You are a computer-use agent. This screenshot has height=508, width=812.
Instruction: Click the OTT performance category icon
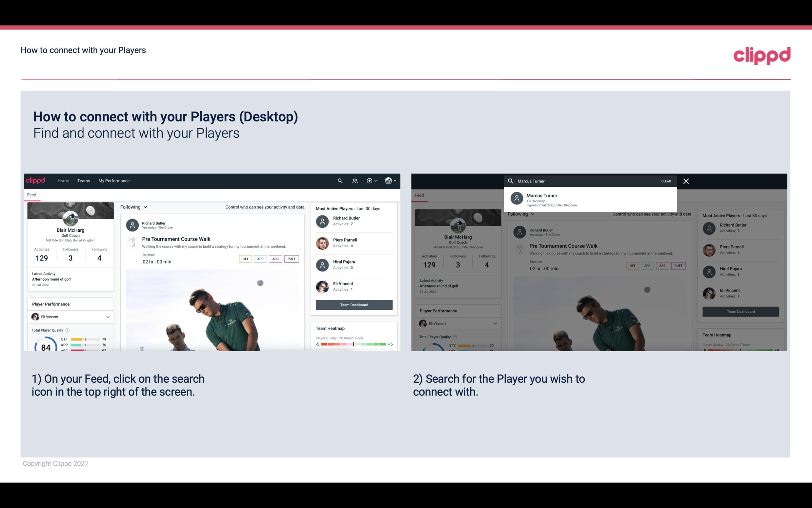coord(244,258)
